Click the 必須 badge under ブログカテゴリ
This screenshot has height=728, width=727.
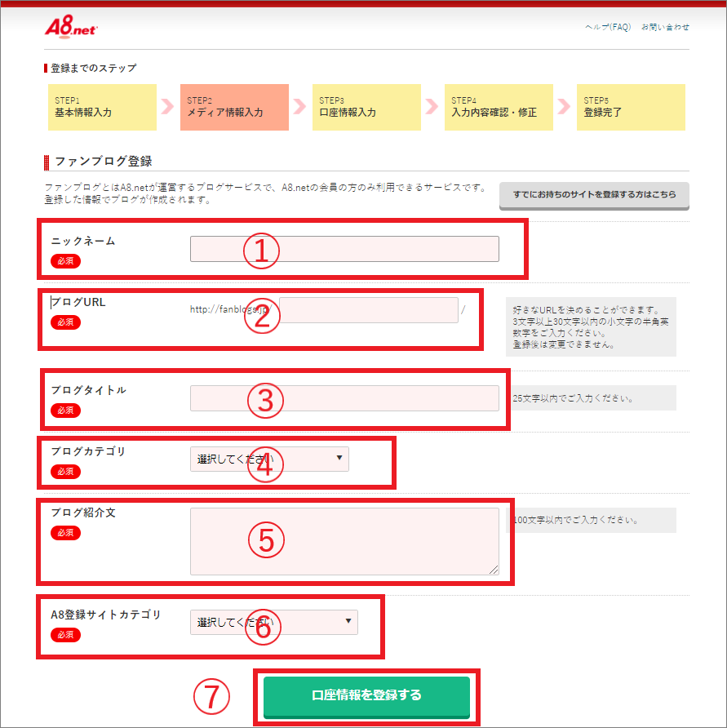(x=65, y=472)
